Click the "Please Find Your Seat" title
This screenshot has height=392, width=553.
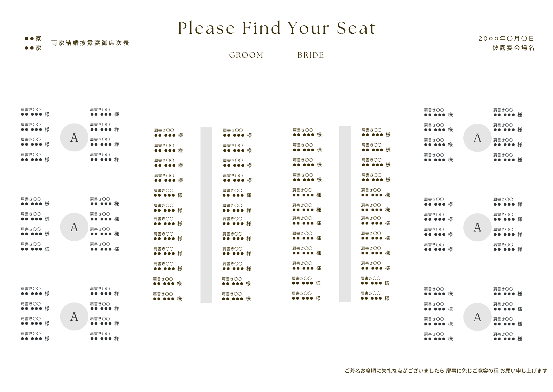[276, 28]
